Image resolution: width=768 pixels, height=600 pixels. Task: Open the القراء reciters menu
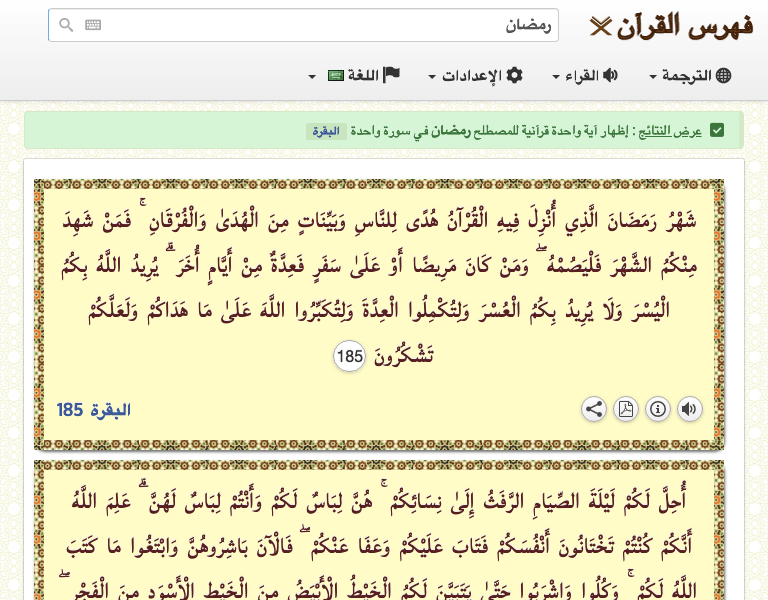[585, 75]
